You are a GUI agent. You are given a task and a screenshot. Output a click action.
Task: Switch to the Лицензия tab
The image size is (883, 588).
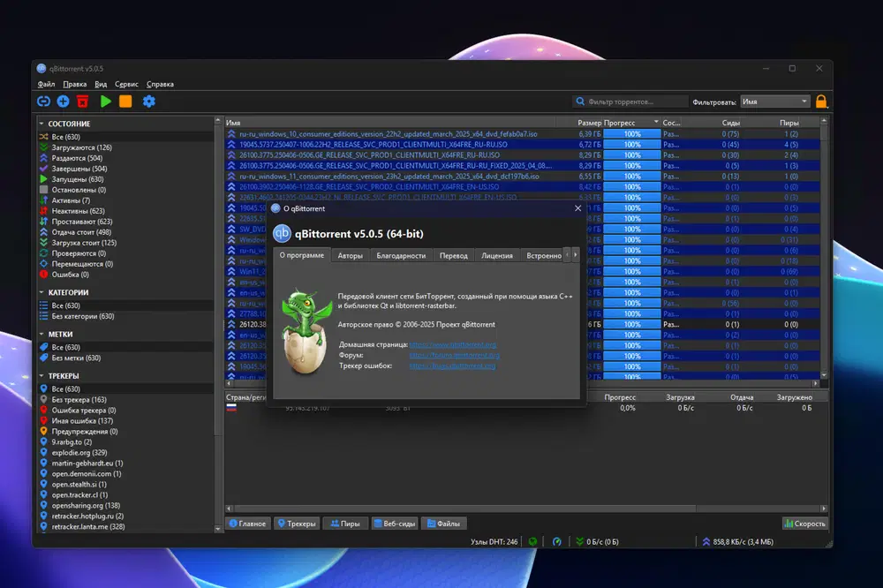pyautogui.click(x=496, y=256)
